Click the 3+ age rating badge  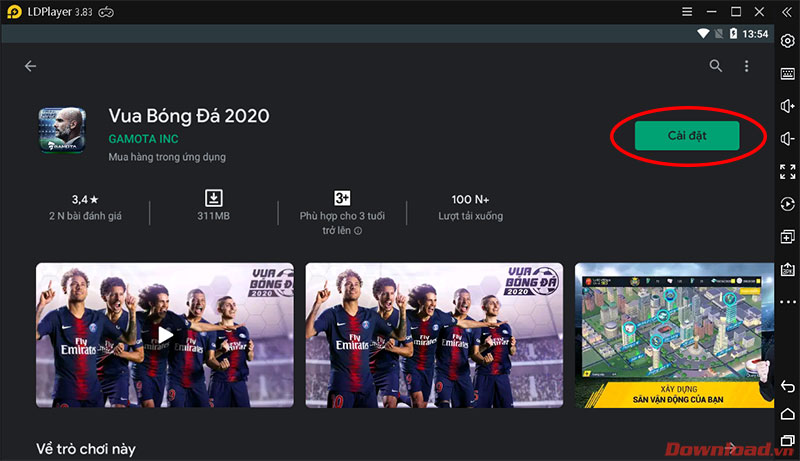(342, 197)
